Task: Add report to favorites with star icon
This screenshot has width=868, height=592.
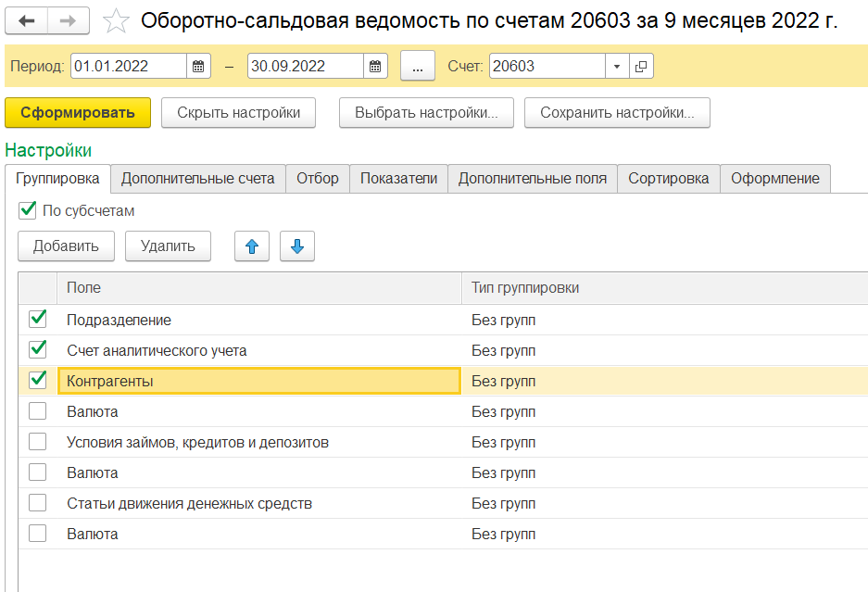Action: click(x=116, y=20)
